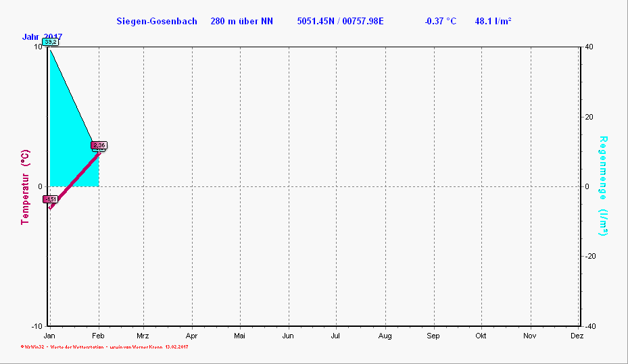Click the 5051.45N / 00757.98E coordinates text
The height and width of the screenshot is (364, 628).
click(340, 21)
